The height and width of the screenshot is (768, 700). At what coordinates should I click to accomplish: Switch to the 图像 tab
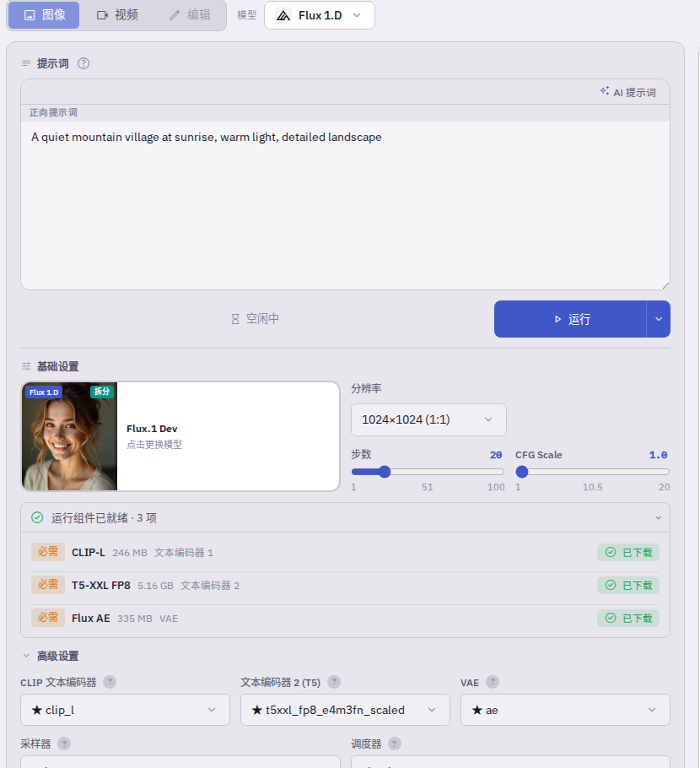click(x=44, y=15)
